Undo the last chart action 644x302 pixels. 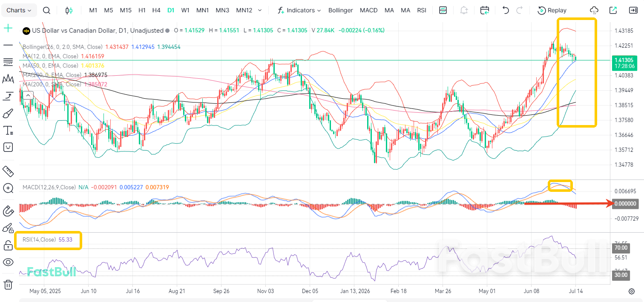point(506,10)
